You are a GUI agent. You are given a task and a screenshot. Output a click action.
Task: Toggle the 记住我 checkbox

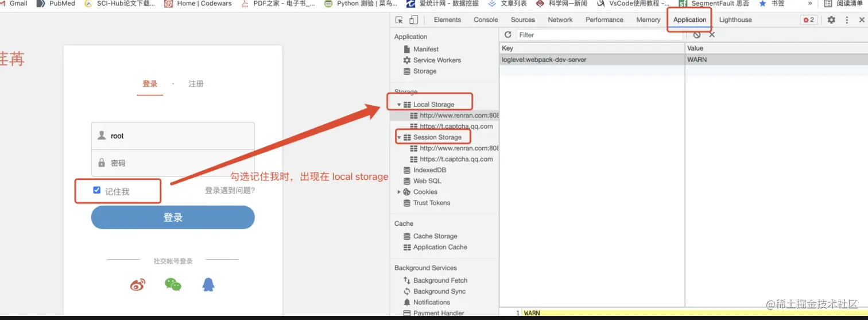point(96,190)
